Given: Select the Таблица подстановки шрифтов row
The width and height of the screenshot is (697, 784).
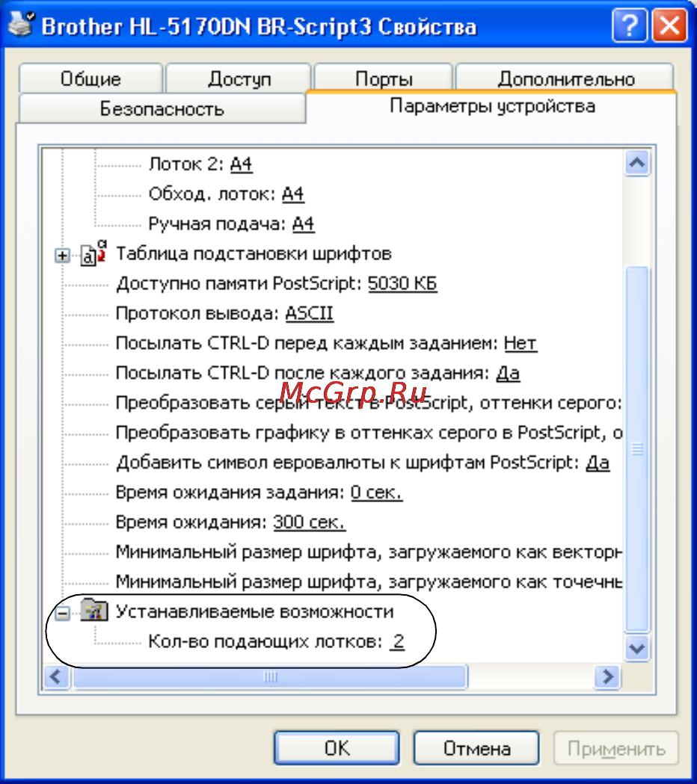Looking at the screenshot, I should pos(254,253).
